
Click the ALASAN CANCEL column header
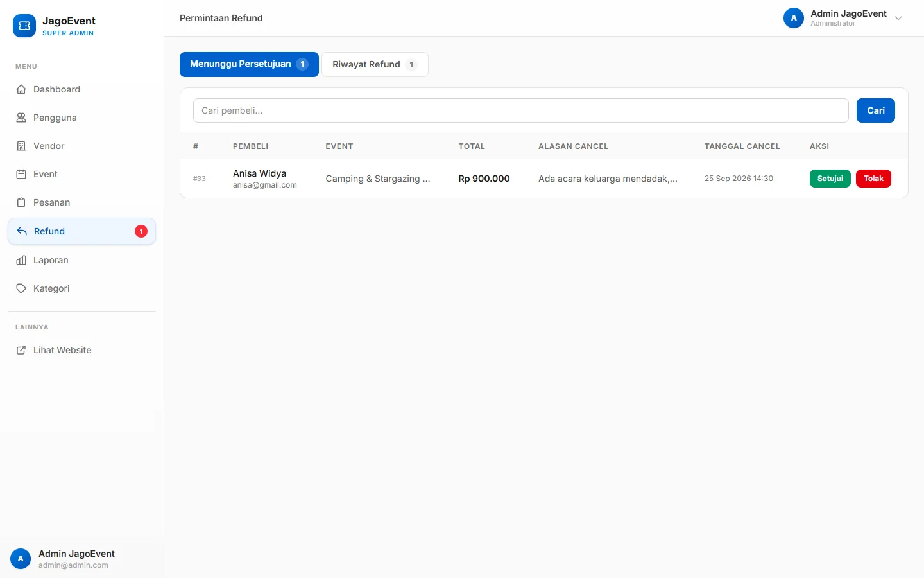(573, 146)
